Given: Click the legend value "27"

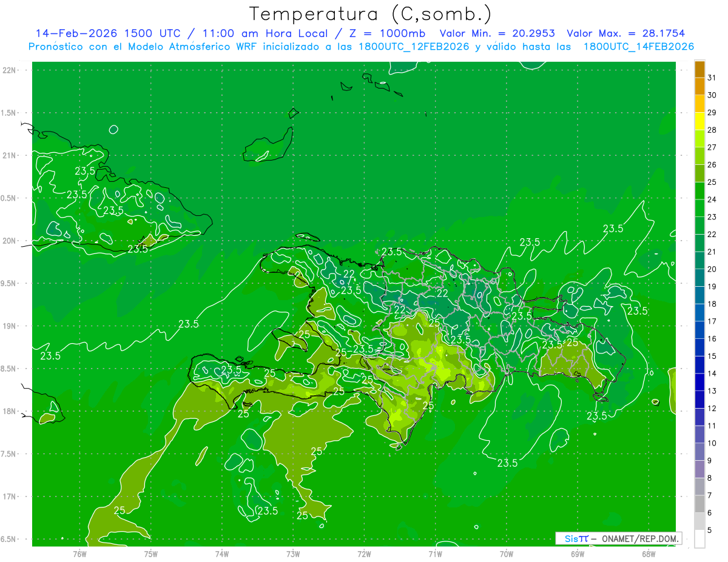Looking at the screenshot, I should coord(712,147).
